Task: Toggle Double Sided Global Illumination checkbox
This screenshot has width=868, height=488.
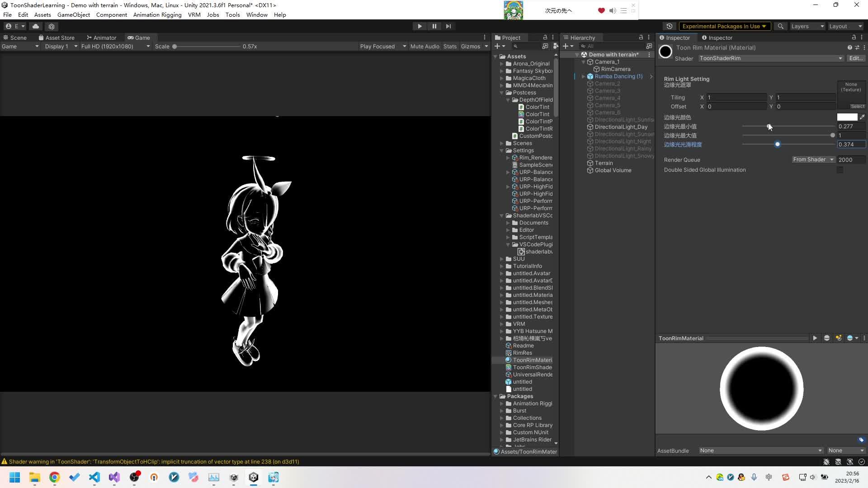Action: [840, 170]
